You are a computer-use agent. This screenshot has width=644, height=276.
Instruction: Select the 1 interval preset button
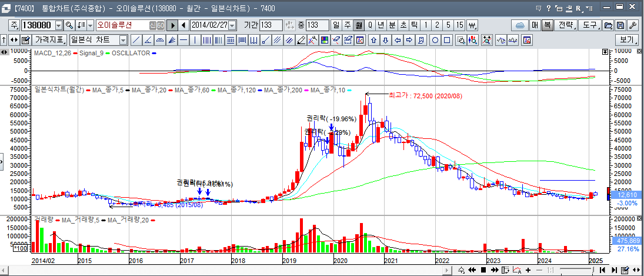tap(425, 25)
